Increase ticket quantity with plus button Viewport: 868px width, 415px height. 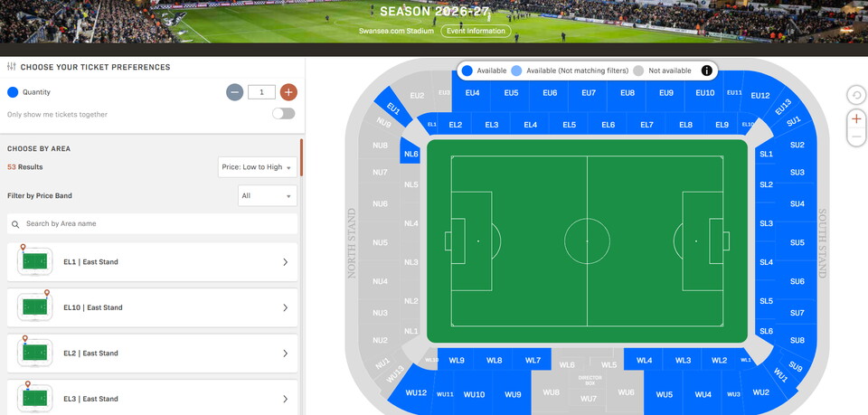tap(288, 92)
